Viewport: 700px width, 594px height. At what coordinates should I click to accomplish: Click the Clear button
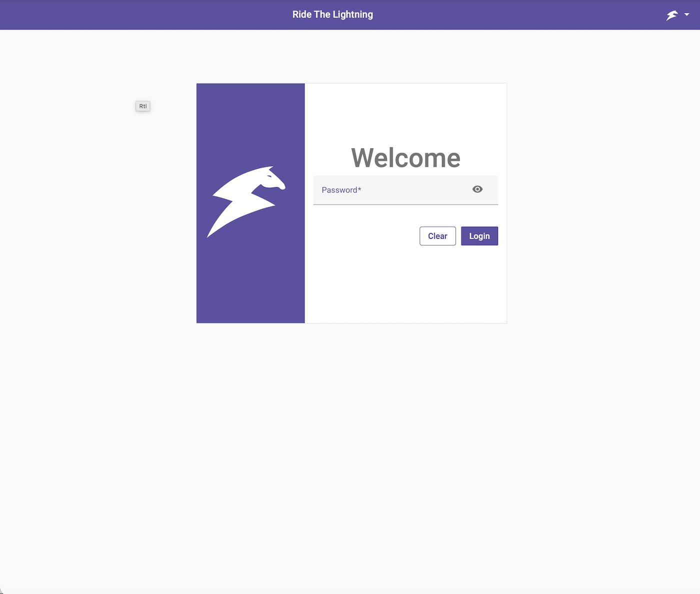pos(437,236)
